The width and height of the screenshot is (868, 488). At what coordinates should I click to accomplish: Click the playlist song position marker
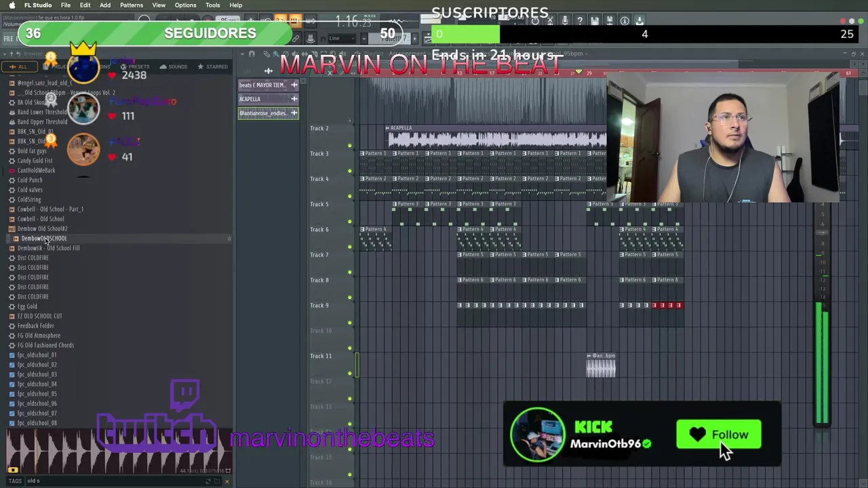(x=578, y=72)
